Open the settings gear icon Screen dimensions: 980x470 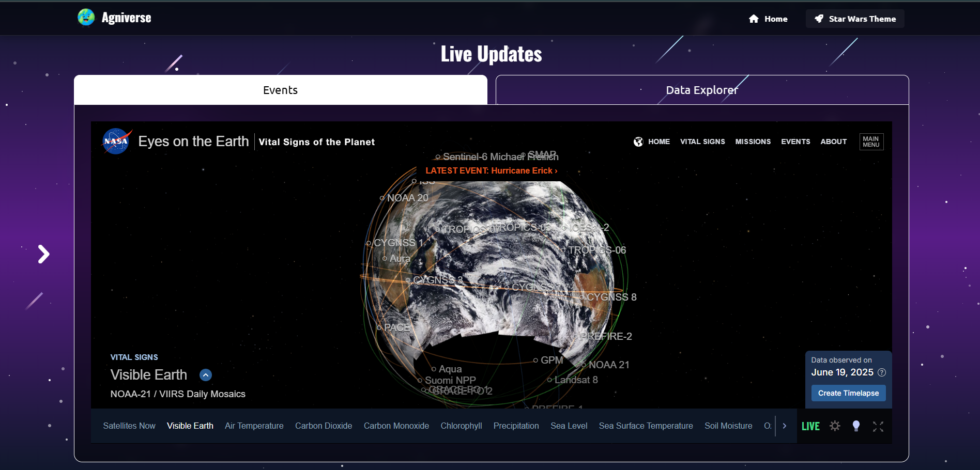[x=835, y=426]
